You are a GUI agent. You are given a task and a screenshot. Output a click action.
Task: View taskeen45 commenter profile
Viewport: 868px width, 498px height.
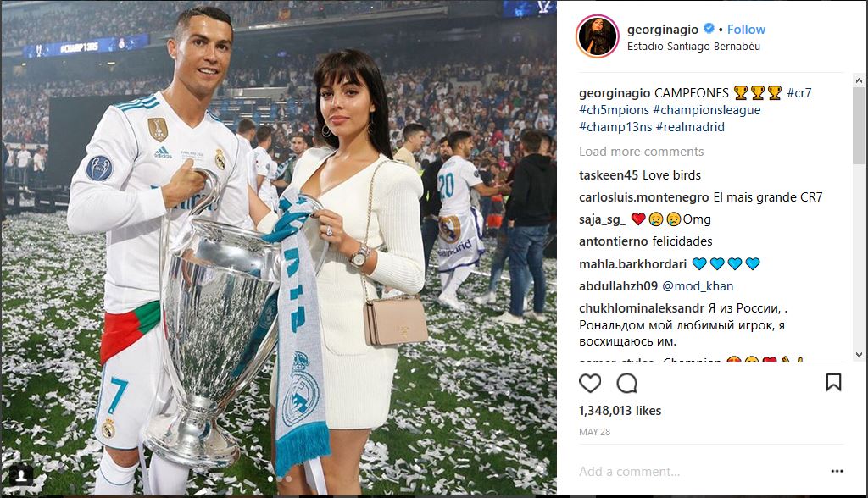[x=609, y=175]
